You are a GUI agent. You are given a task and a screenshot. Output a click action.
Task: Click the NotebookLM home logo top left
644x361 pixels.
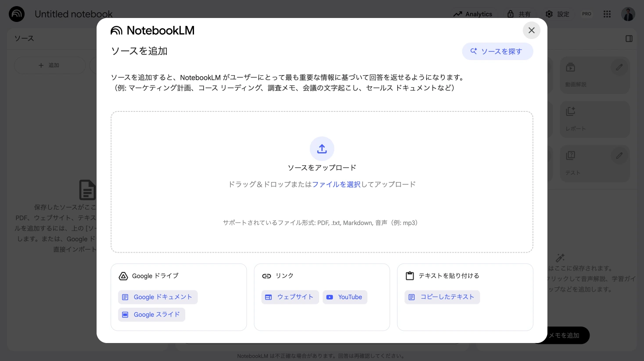(17, 14)
